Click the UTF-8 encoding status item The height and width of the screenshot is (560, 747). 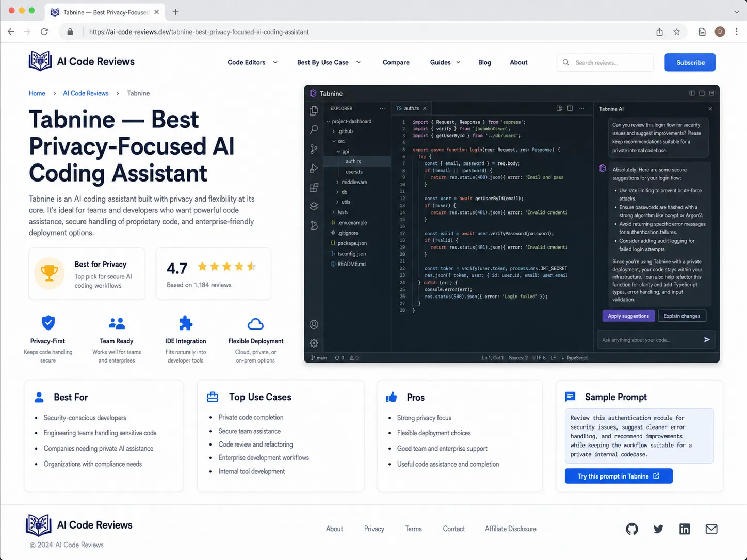539,358
